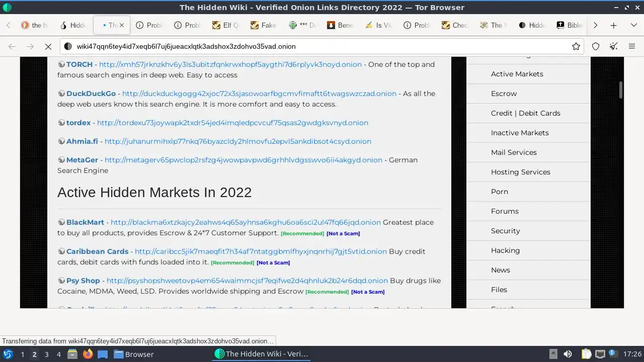Open the shield security level icon
This screenshot has height=362, width=644.
[x=596, y=46]
